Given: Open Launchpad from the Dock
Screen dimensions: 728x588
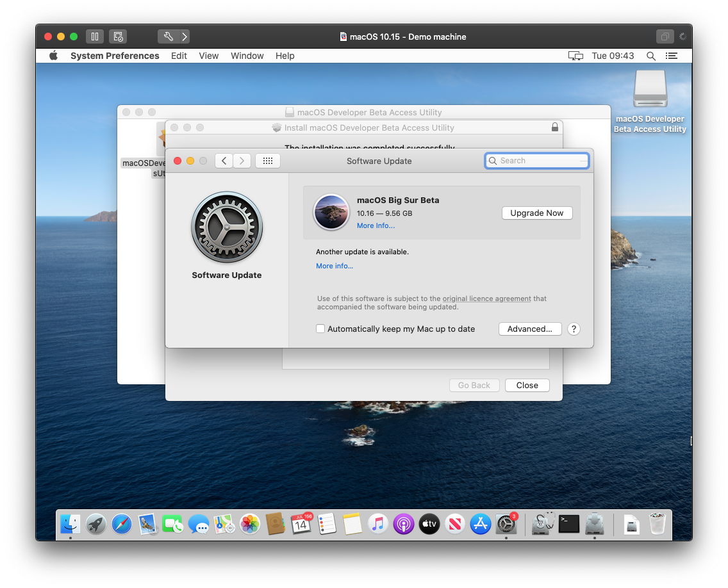Looking at the screenshot, I should pos(96,525).
